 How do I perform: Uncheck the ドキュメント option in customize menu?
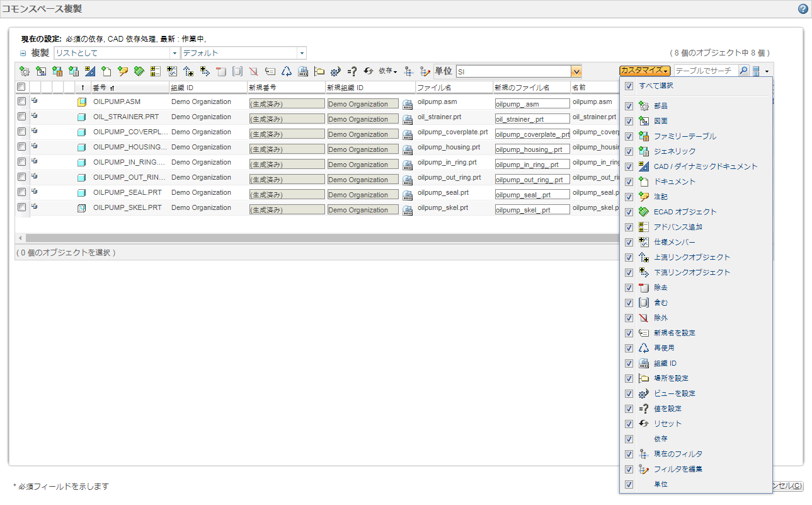tap(629, 182)
